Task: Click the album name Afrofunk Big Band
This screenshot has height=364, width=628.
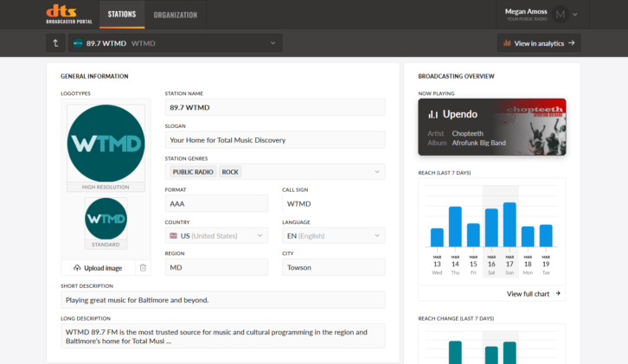Action: [x=479, y=143]
